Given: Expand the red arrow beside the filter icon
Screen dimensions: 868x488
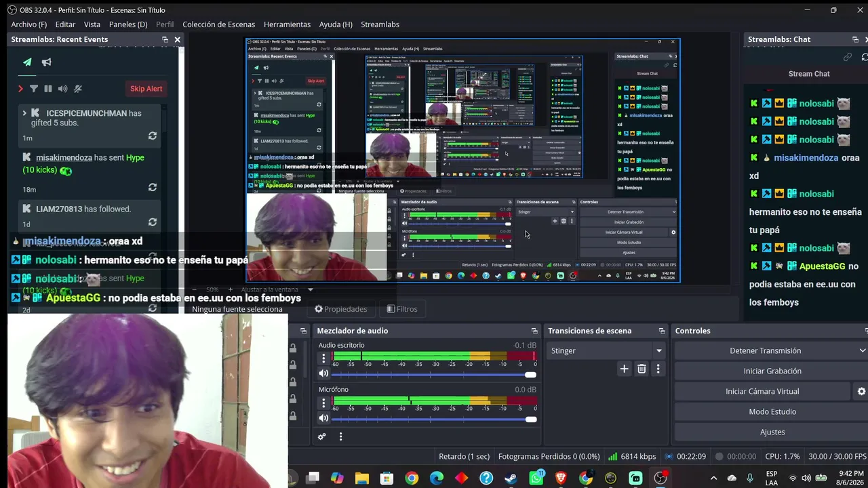Looking at the screenshot, I should tap(21, 89).
